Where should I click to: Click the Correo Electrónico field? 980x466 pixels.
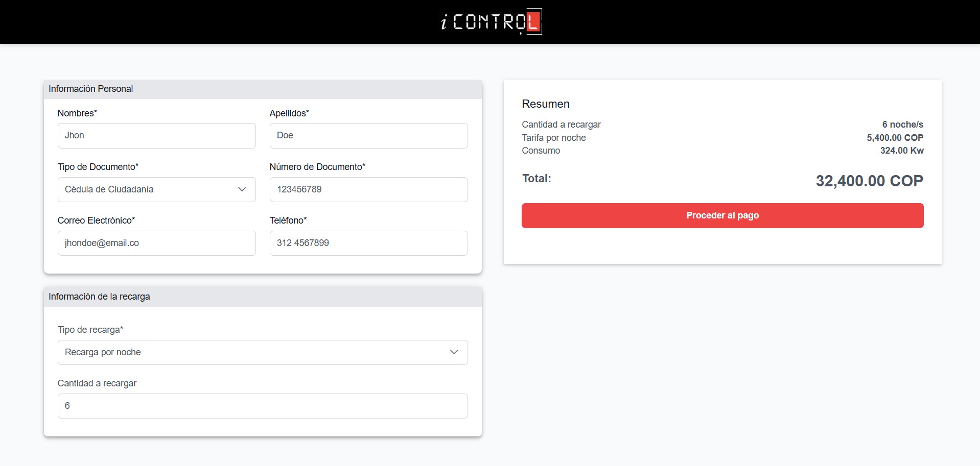(x=156, y=243)
